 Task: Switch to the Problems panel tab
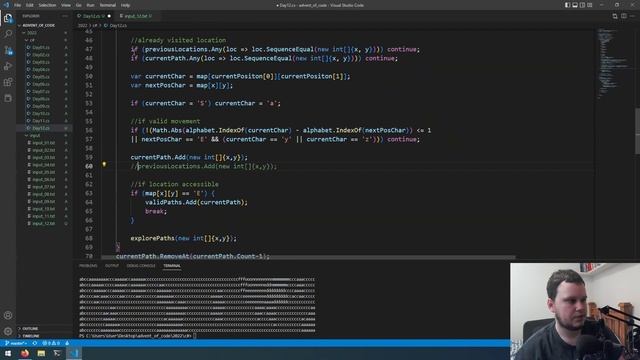pos(88,266)
